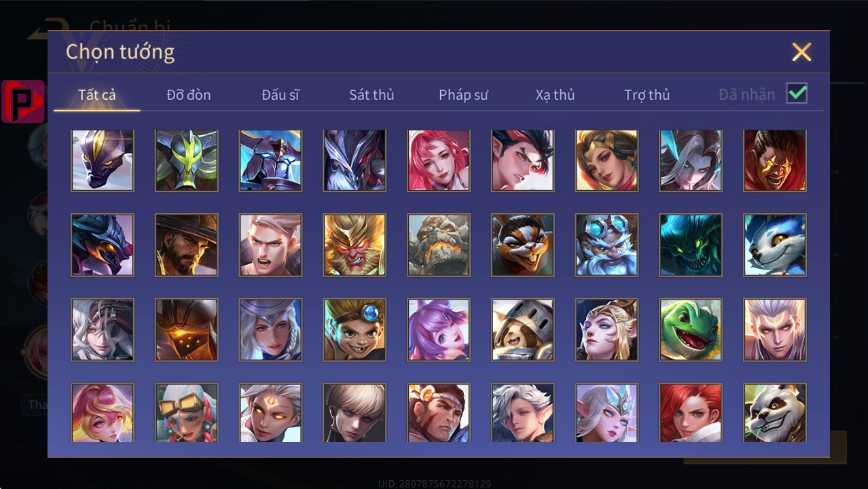Pick the red-haired woman hero portrait

click(691, 412)
